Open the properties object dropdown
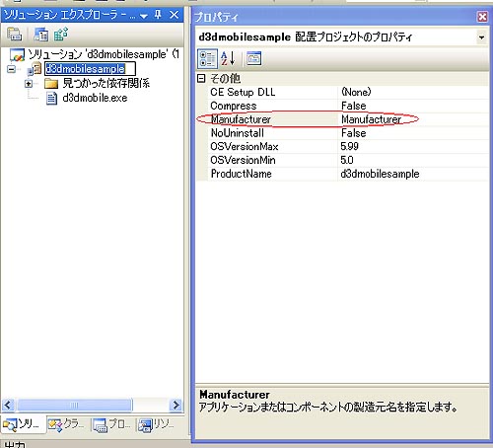The width and height of the screenshot is (493, 448). pyautogui.click(x=481, y=37)
